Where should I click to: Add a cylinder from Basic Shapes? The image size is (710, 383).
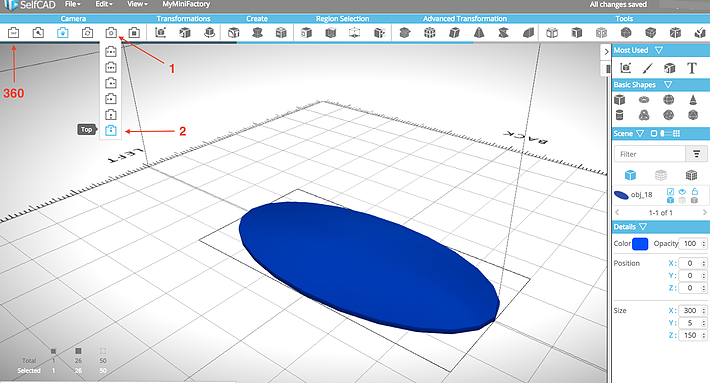pos(619,115)
